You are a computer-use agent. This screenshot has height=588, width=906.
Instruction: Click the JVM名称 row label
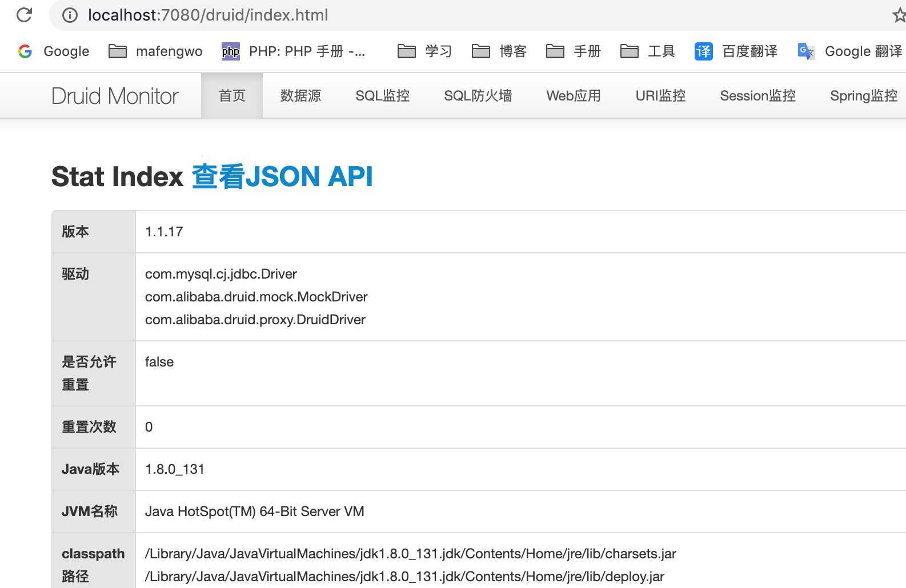[90, 512]
